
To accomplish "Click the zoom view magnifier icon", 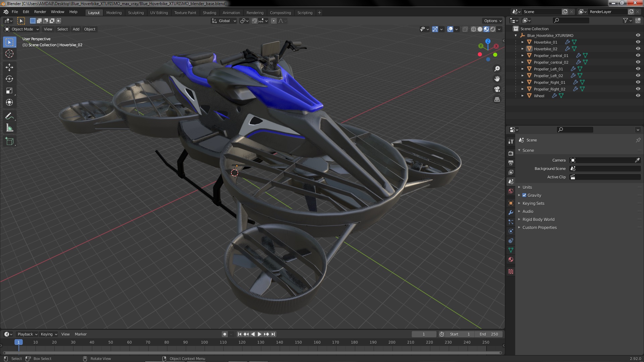I will click(x=497, y=69).
